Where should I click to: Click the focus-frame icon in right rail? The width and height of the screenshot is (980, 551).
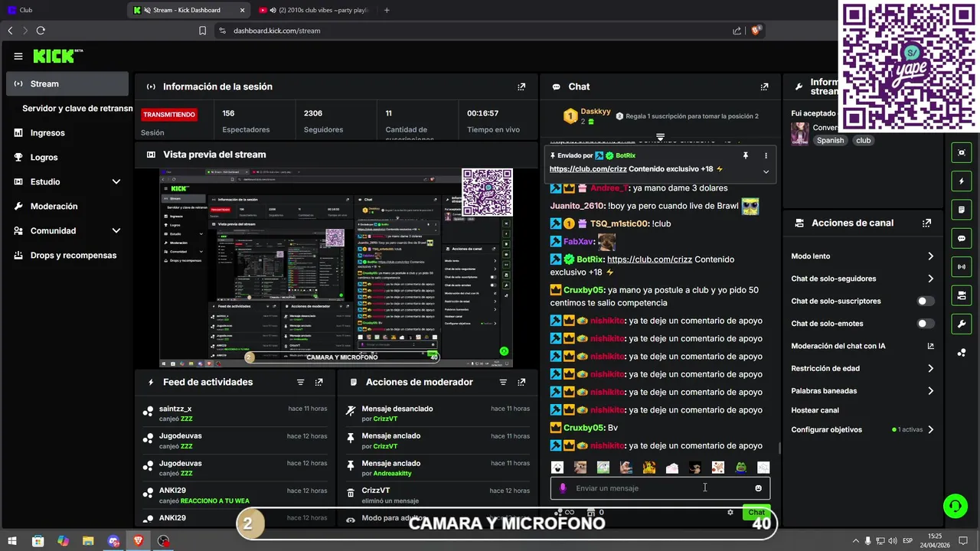tap(962, 152)
